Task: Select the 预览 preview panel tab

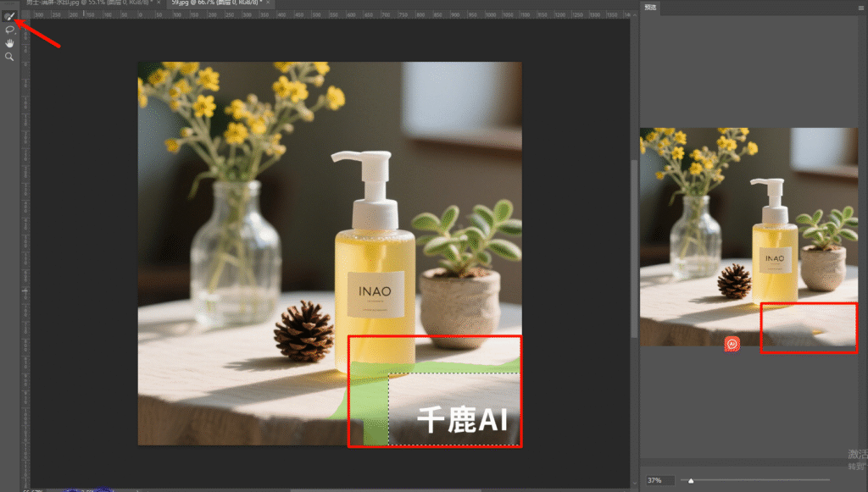Action: point(650,8)
